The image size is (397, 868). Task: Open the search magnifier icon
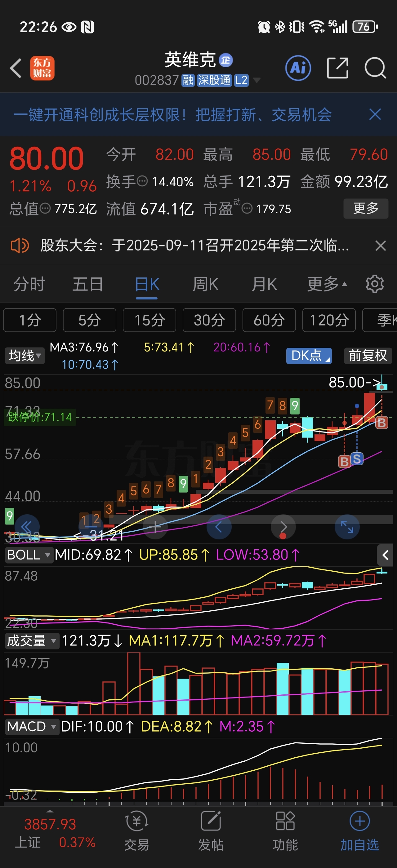375,68
